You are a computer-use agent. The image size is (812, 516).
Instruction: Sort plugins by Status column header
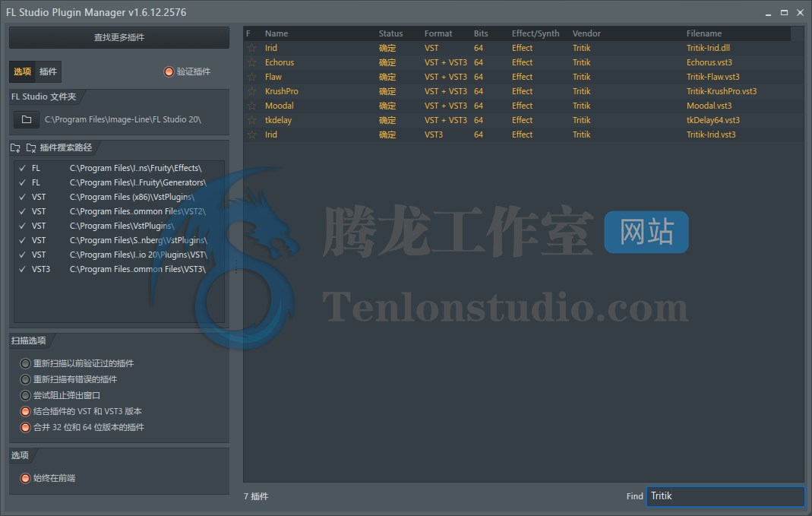390,33
